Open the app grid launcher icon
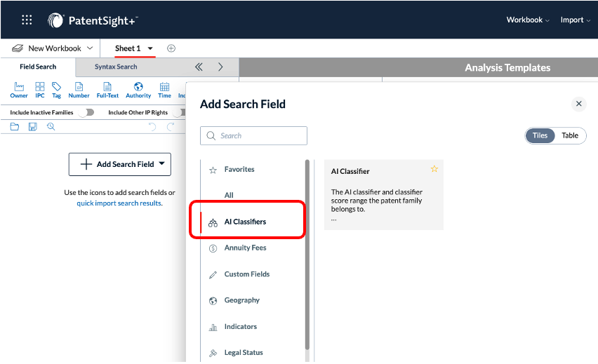This screenshot has height=364, width=598. [x=27, y=20]
